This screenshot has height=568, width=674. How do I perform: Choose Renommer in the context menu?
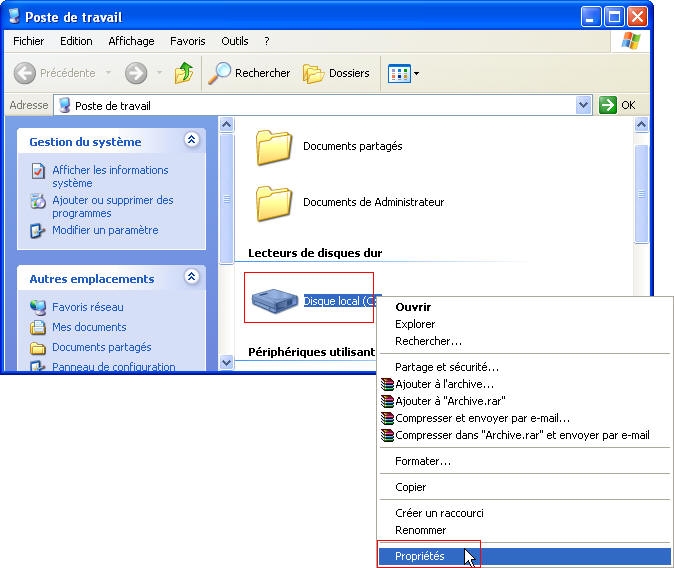524,530
